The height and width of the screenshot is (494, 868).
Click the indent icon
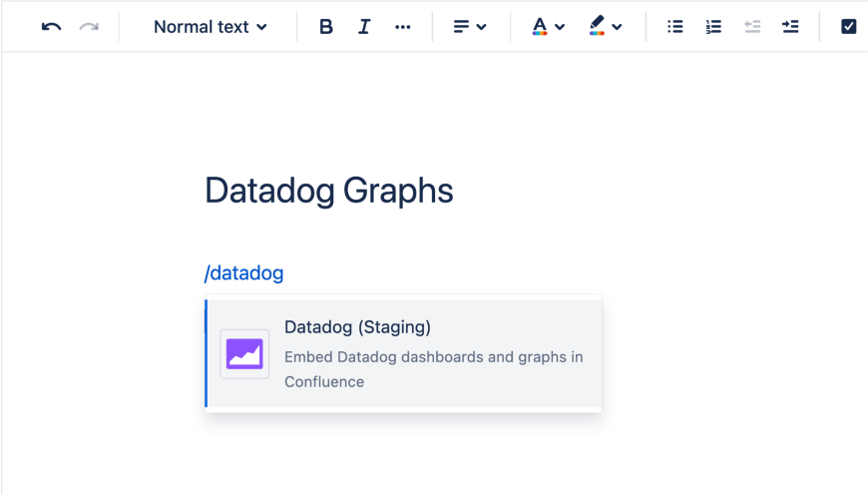coord(790,27)
